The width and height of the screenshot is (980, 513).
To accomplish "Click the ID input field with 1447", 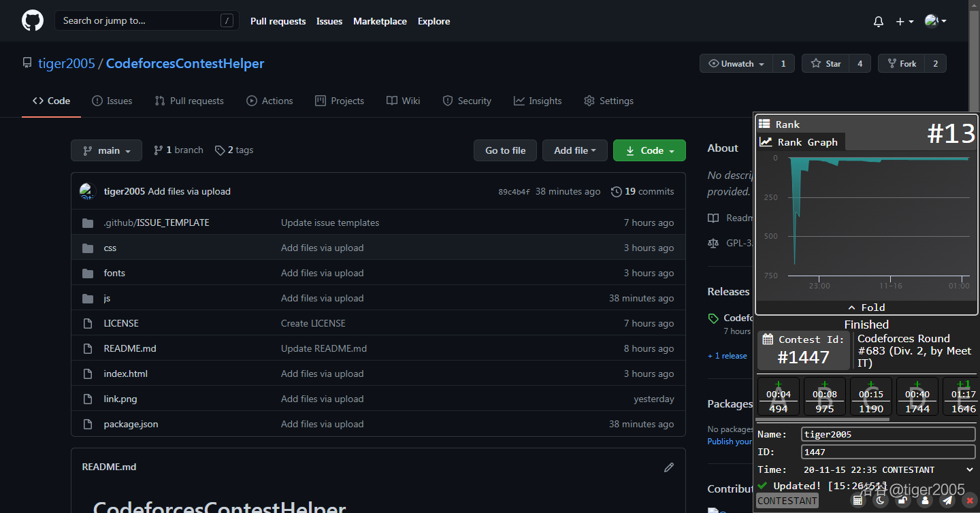I will (x=888, y=452).
